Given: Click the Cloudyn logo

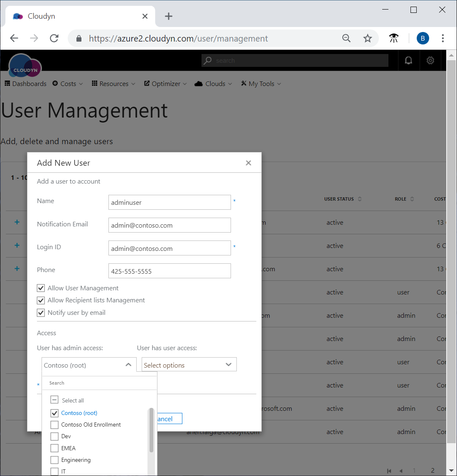Looking at the screenshot, I should [25, 66].
